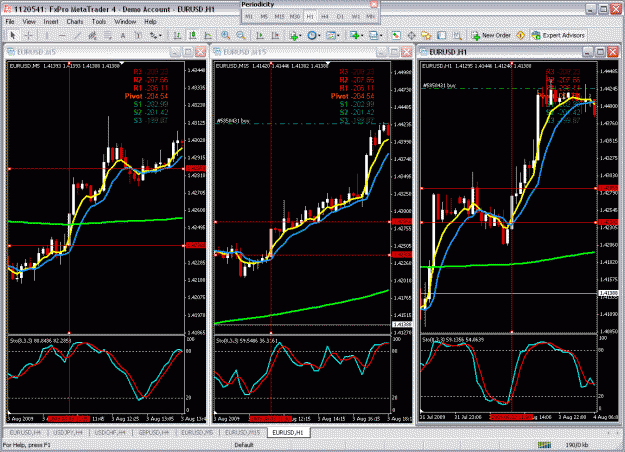Screen dimensions: 625x452
Task: Set periodicity to H1
Action: coord(310,16)
